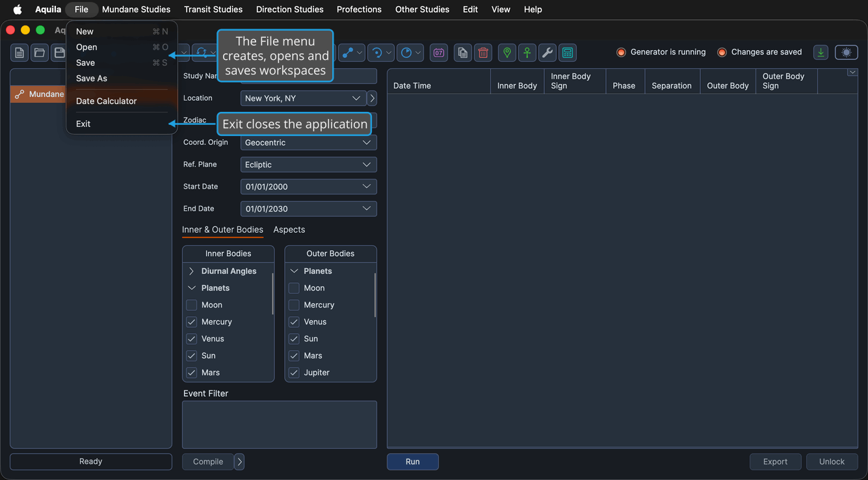Check Mercury in the Outer Bodies list
This screenshot has width=868, height=480.
pos(294,305)
